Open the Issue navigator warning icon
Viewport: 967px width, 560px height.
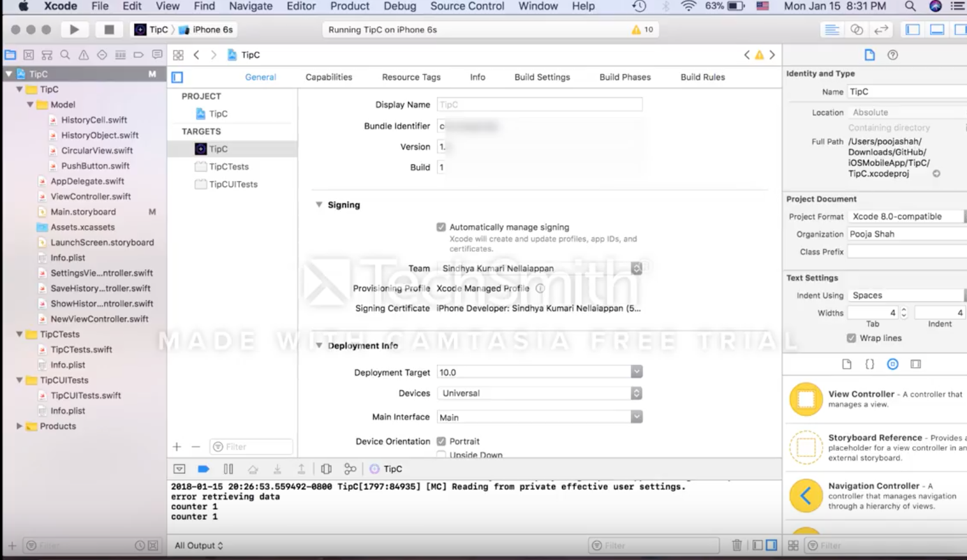coord(84,55)
